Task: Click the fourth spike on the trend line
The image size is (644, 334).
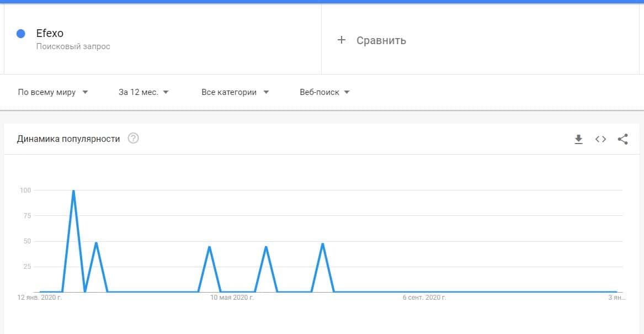Action: pyautogui.click(x=266, y=247)
